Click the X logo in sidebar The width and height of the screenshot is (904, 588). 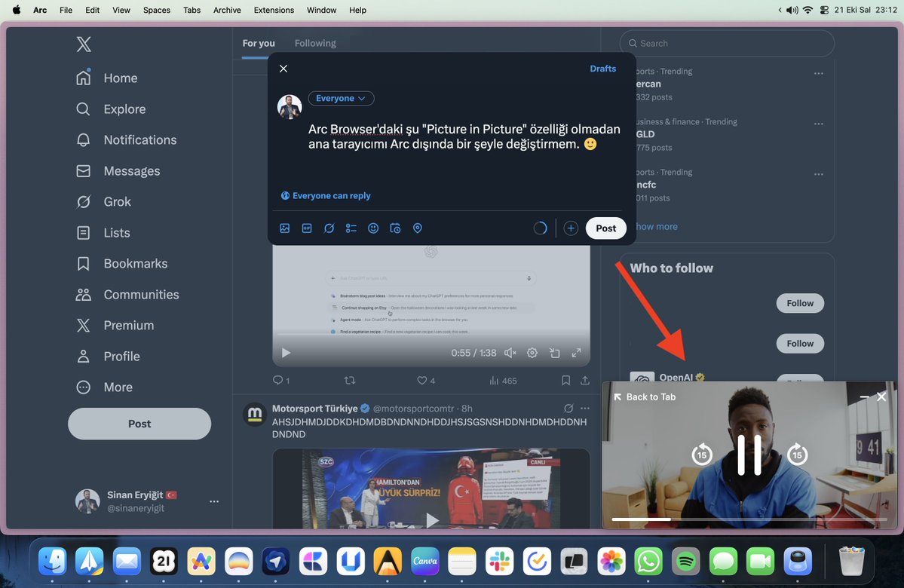point(84,44)
